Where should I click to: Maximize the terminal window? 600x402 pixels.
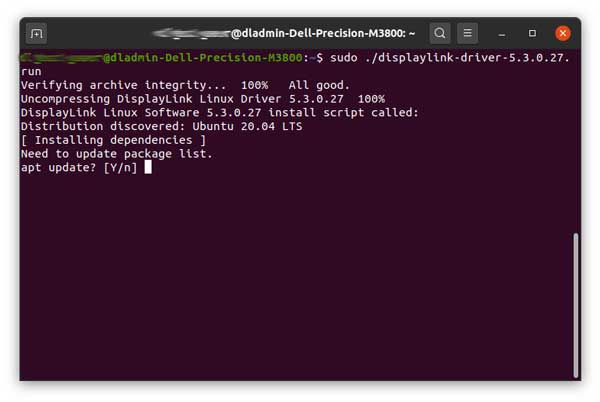532,33
